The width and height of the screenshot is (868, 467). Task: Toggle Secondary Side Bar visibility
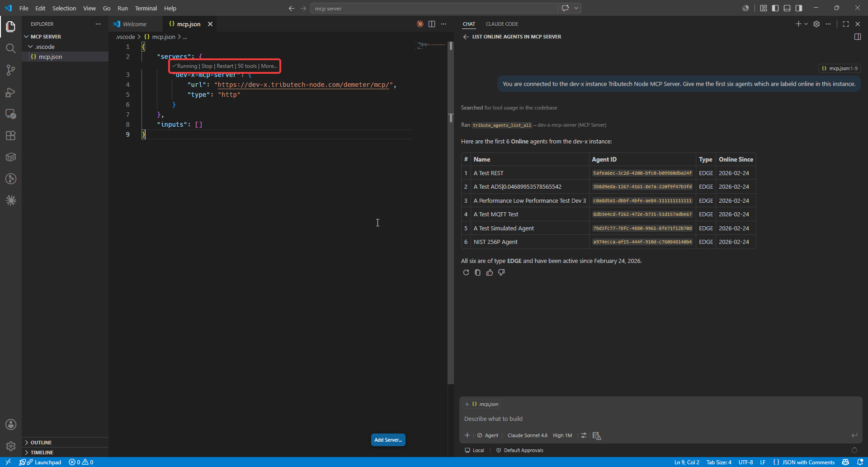click(799, 8)
